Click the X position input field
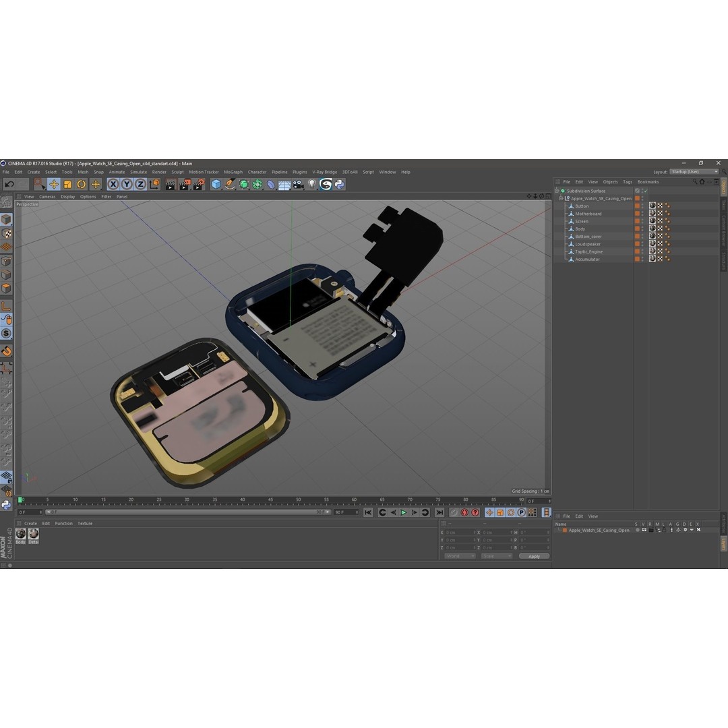The image size is (728, 728). (460, 533)
